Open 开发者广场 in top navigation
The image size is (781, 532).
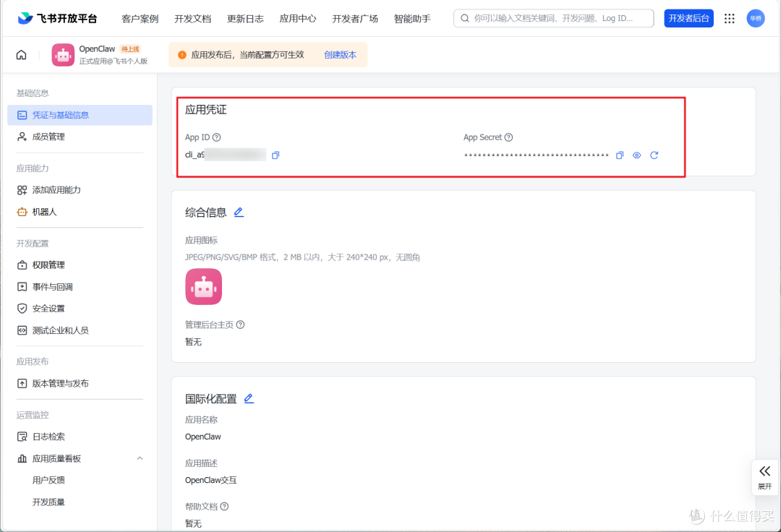(x=355, y=18)
